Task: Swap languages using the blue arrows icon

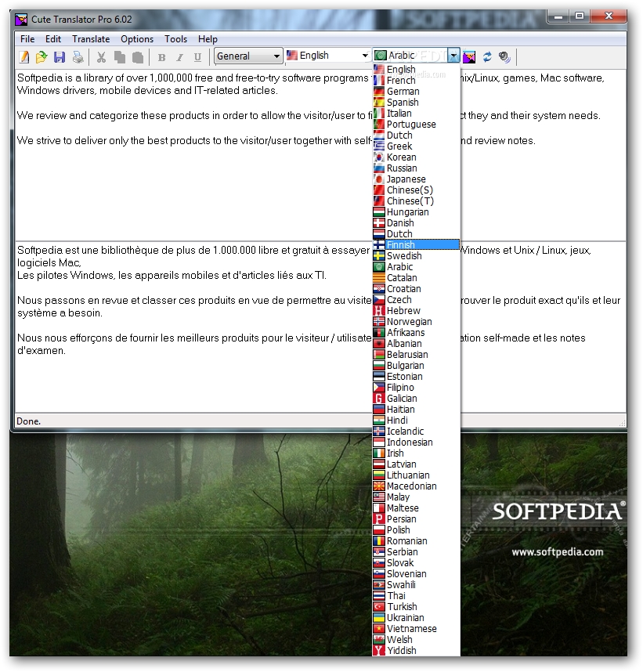Action: [487, 56]
